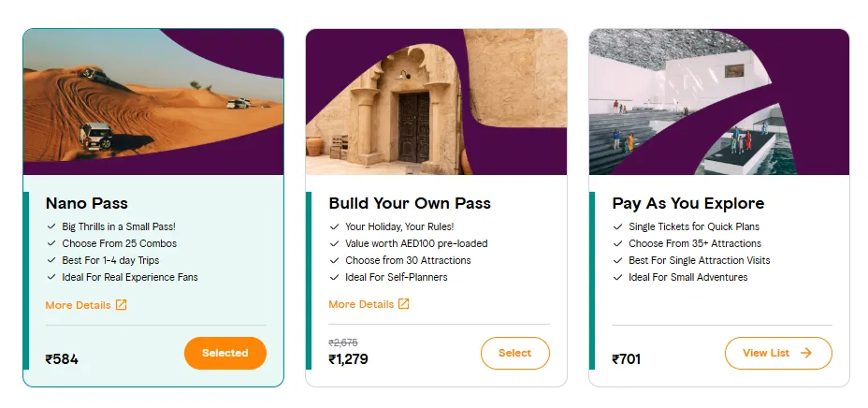Click checkmark beside Your Holiday, Your Rules
The height and width of the screenshot is (408, 868).
click(x=334, y=226)
